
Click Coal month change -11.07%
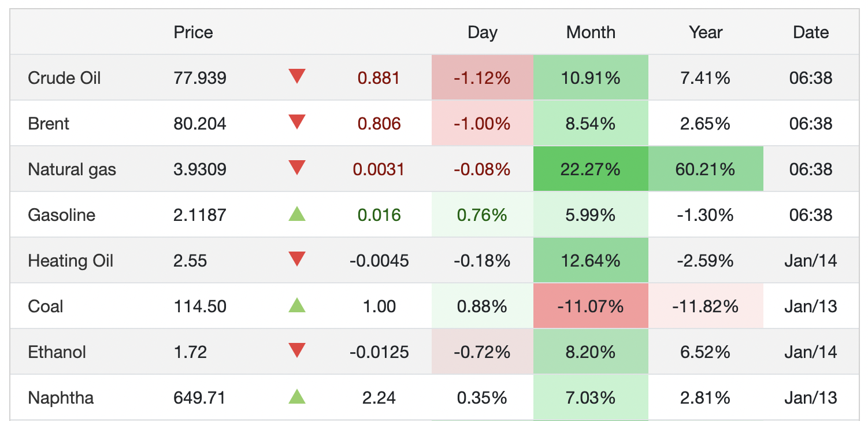tap(591, 306)
